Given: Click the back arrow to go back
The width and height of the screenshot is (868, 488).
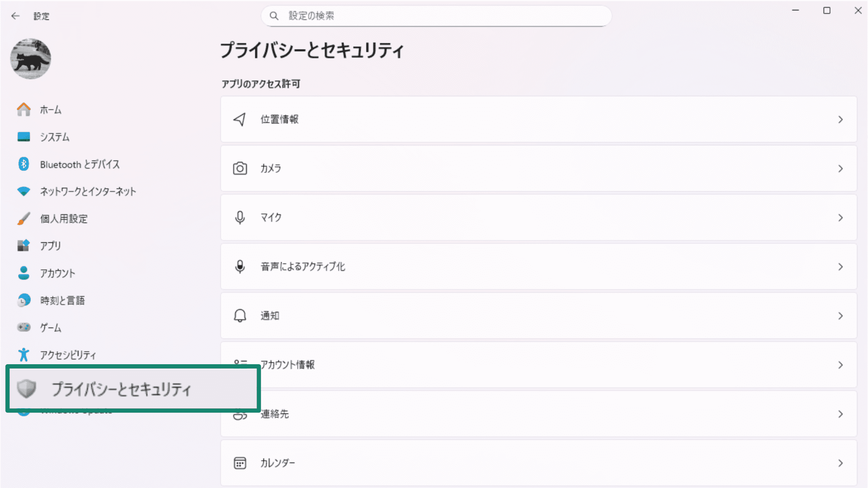Looking at the screenshot, I should [15, 16].
